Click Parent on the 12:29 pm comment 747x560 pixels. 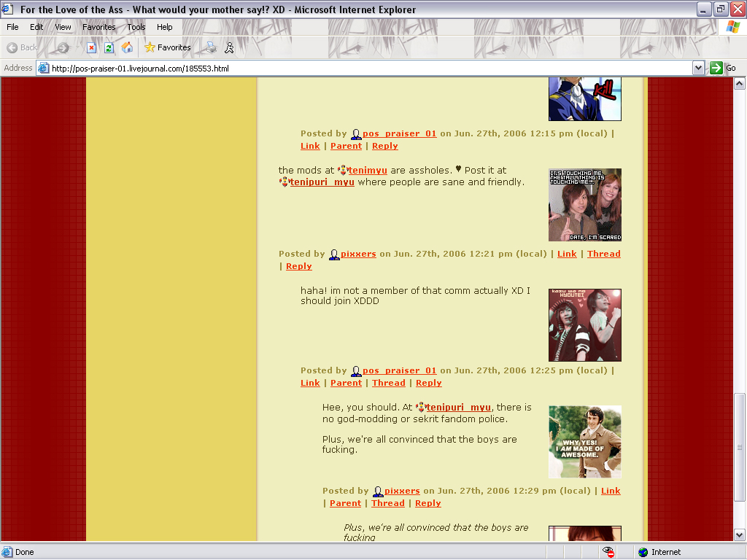345,503
